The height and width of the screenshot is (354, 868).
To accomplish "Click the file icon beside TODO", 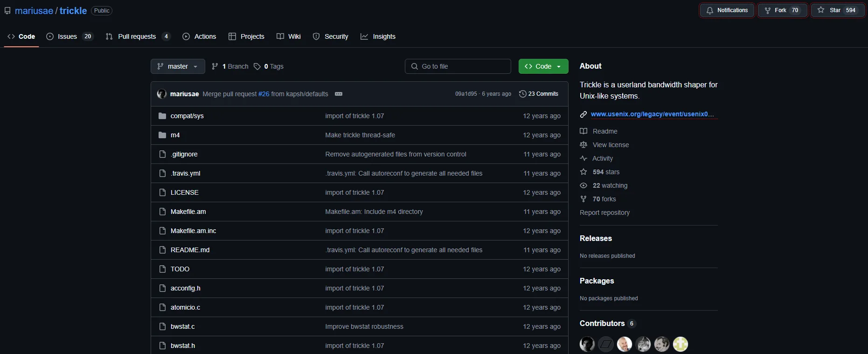I will (x=162, y=269).
